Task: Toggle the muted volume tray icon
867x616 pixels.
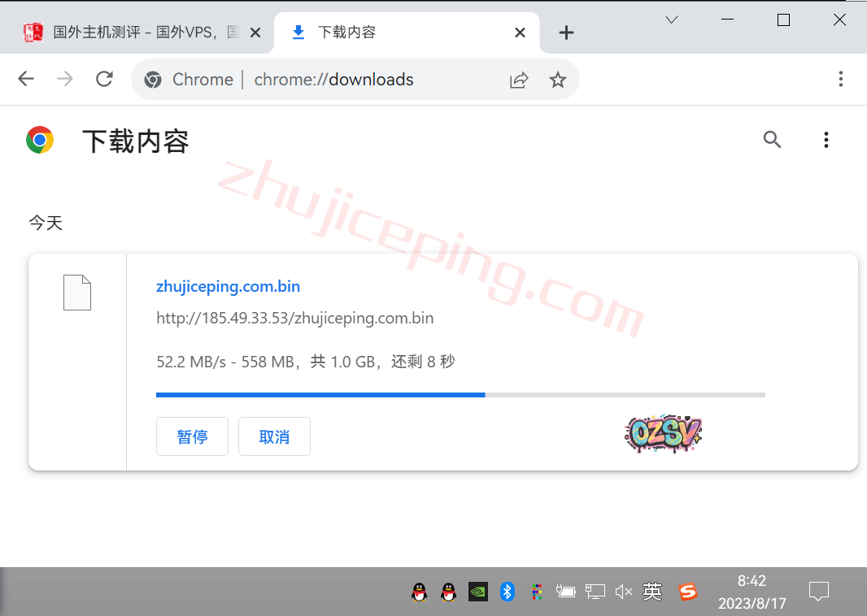Action: coord(624,592)
